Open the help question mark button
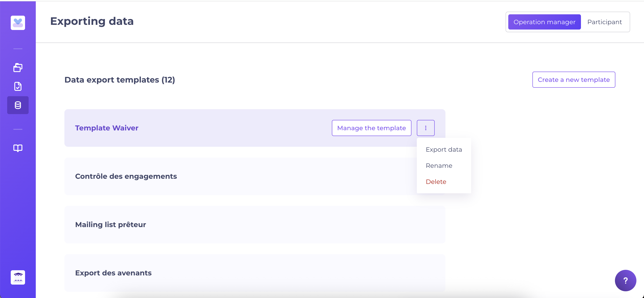644x298 pixels. point(625,281)
